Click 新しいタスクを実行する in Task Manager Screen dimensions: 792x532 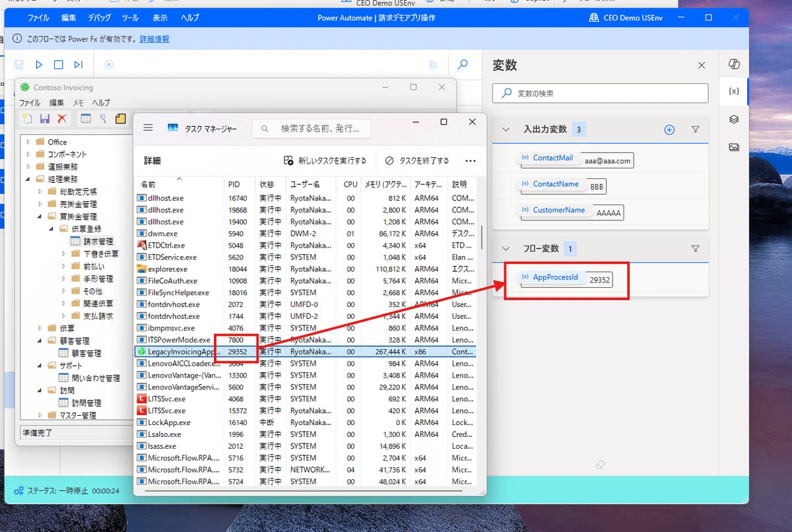[x=325, y=160]
